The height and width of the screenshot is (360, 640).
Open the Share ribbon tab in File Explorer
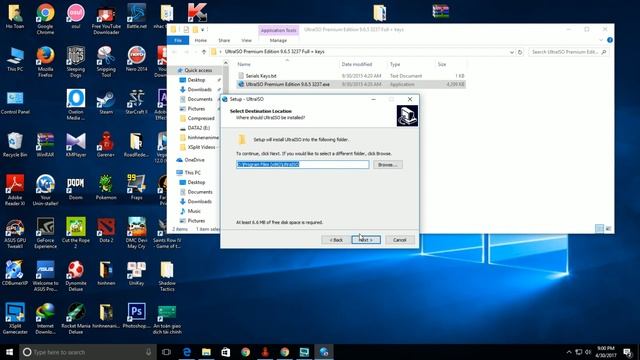[x=224, y=40]
